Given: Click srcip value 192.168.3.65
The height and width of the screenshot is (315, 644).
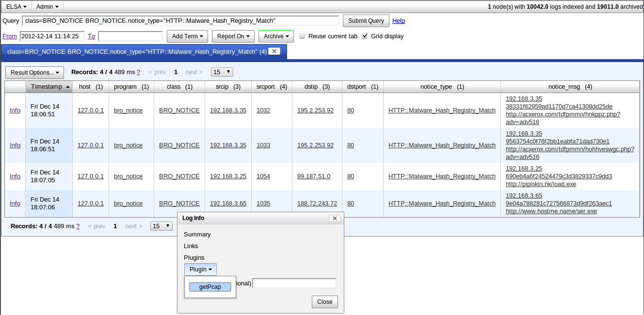Looking at the screenshot, I should click(228, 203).
